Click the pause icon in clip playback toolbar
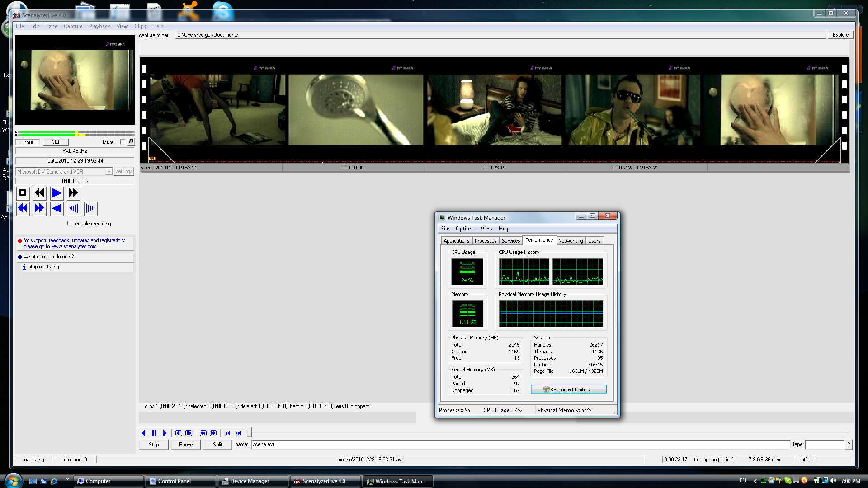 click(x=154, y=433)
